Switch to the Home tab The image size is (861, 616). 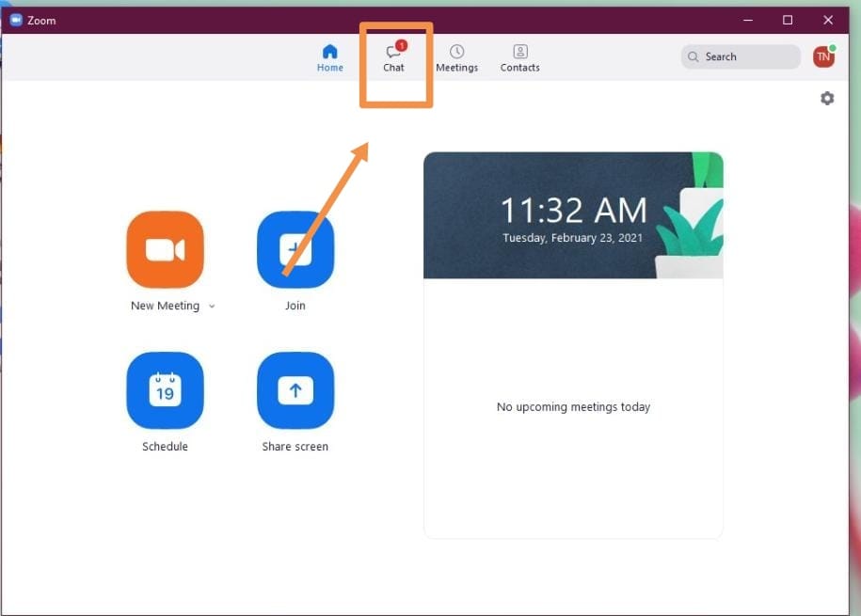click(329, 58)
